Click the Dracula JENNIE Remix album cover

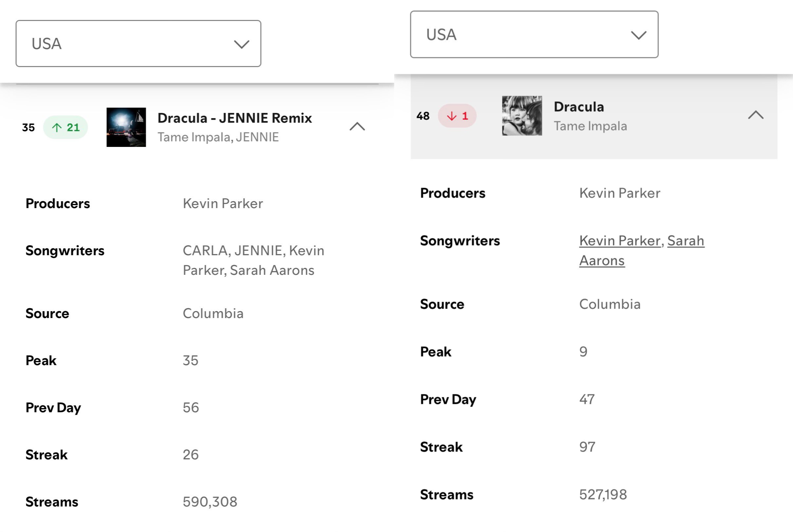[126, 127]
